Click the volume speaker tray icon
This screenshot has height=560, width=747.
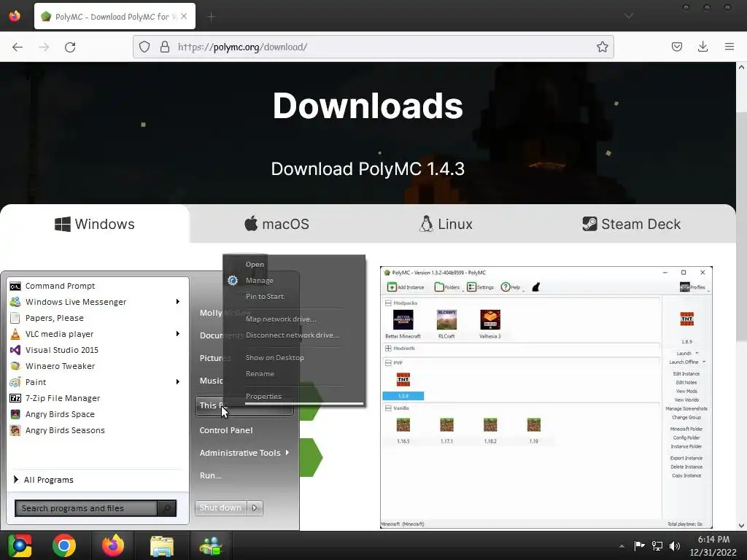point(675,546)
